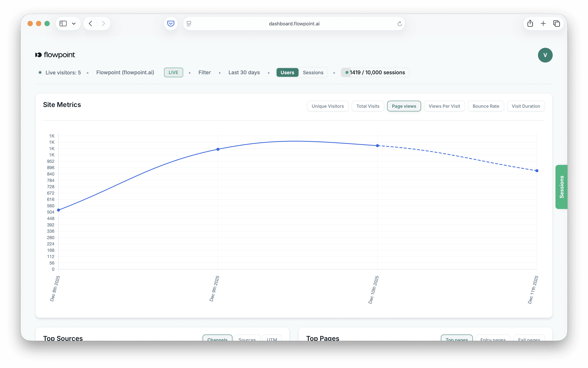Open the Flowpoint (flowpoint.ai) site selector
The image size is (588, 368).
pos(125,73)
